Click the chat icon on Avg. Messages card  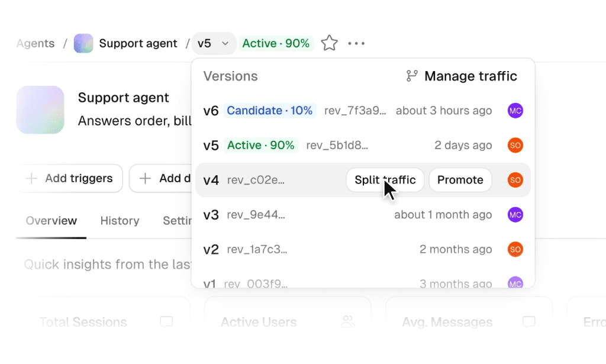coord(528,321)
